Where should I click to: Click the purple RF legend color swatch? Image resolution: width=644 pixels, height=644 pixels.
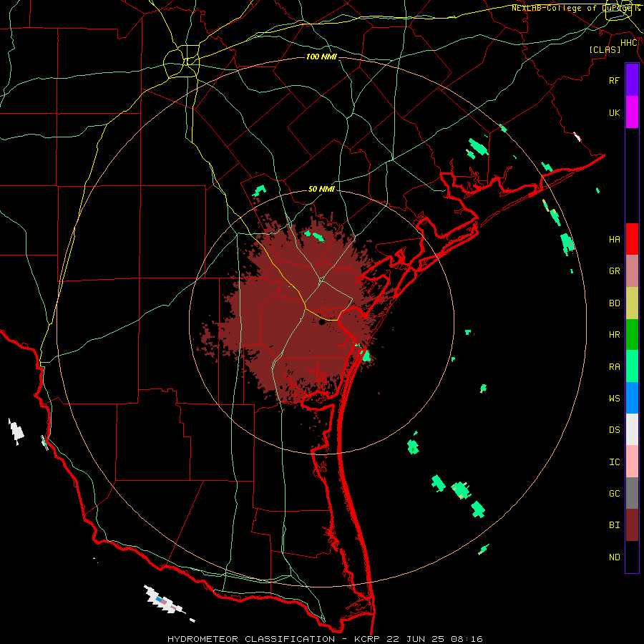pos(632,80)
